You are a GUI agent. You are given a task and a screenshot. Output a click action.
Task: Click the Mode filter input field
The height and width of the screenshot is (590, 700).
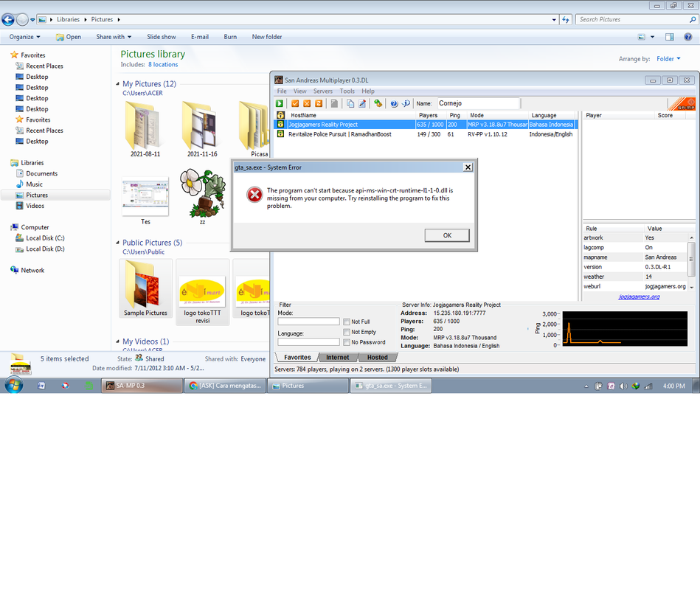click(x=308, y=322)
